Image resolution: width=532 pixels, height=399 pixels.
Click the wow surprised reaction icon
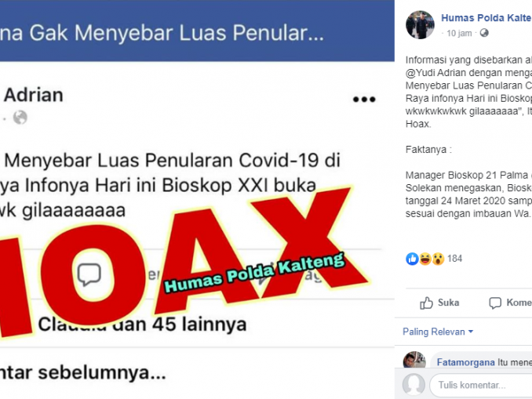pos(438,259)
